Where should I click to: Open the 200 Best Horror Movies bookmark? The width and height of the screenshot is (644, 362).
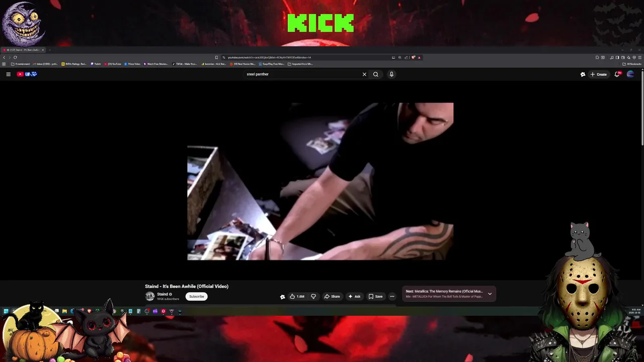tap(243, 64)
